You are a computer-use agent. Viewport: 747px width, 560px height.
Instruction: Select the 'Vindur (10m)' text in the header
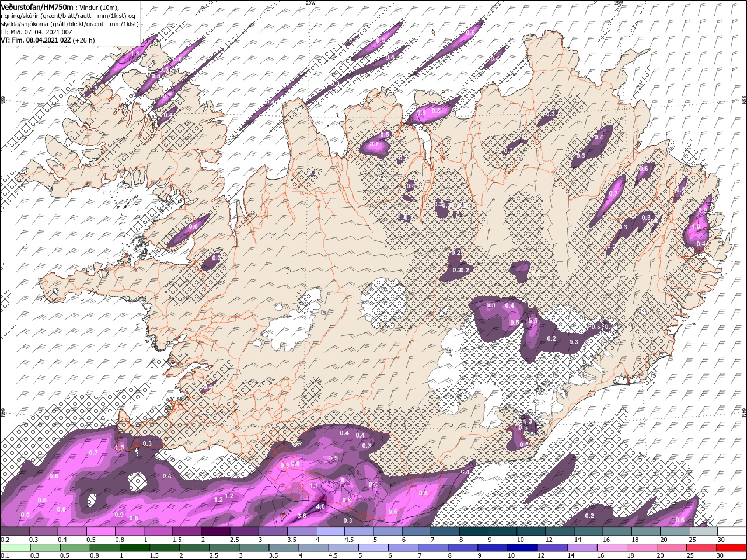click(x=99, y=7)
